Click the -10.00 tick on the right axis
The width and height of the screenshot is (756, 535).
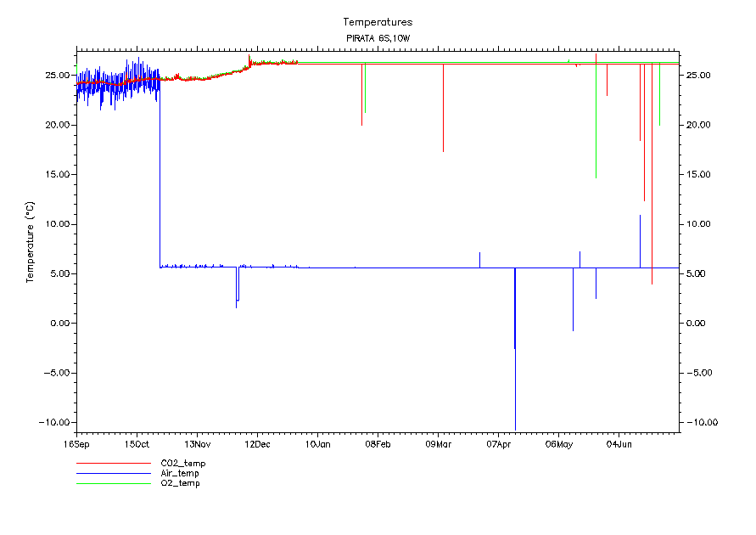click(x=698, y=423)
